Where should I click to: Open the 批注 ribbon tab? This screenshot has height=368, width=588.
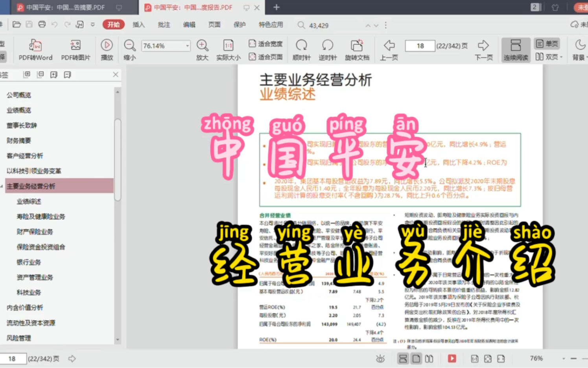(164, 24)
